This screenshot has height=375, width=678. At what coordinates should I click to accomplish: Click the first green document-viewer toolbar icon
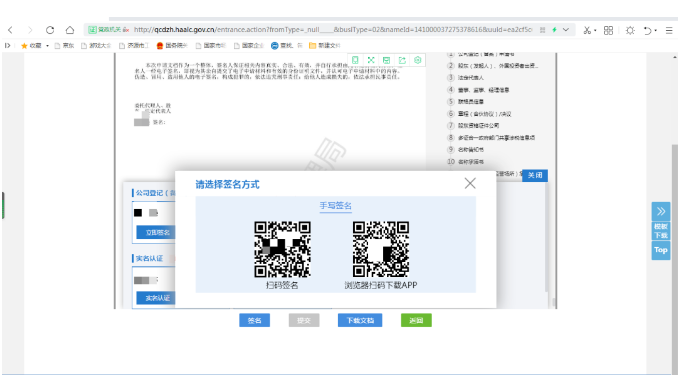coord(355,60)
